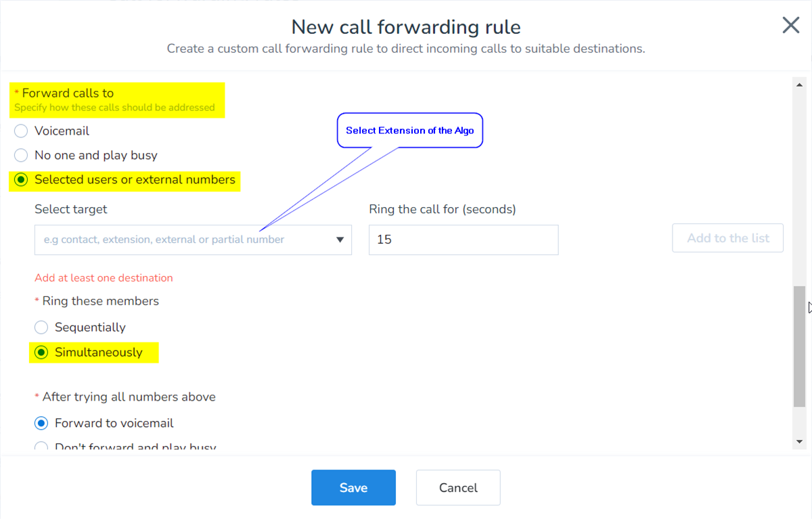
Task: Click the 'Forward calls to' heading
Action: point(68,93)
